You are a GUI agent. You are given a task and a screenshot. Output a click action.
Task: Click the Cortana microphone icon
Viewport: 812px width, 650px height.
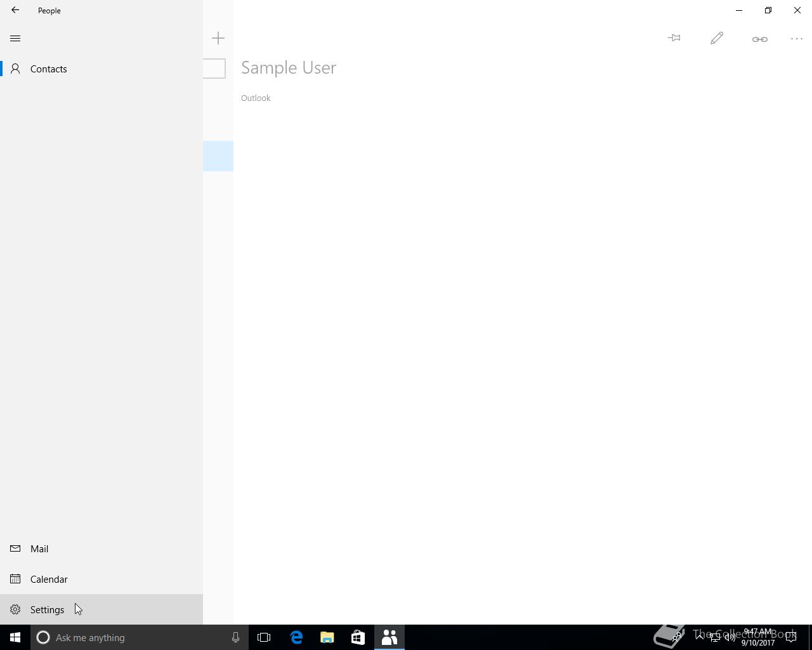coord(235,637)
